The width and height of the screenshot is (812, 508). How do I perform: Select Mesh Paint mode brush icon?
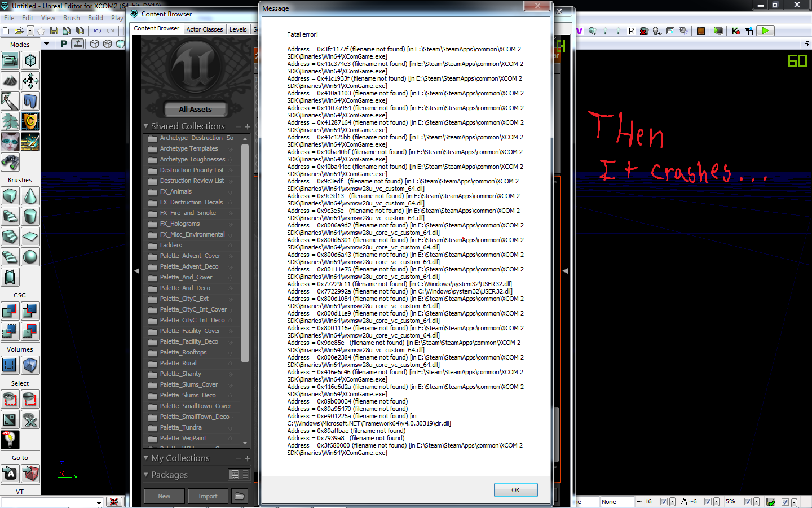point(10,101)
